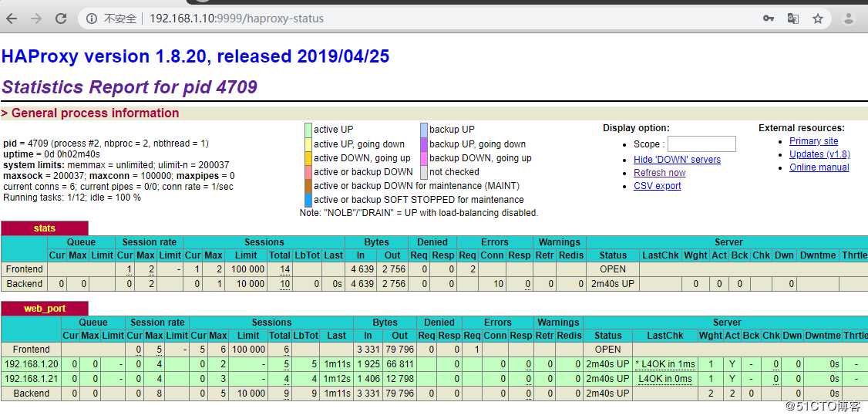Click the 192.168.1.20 server row label

coord(31,364)
